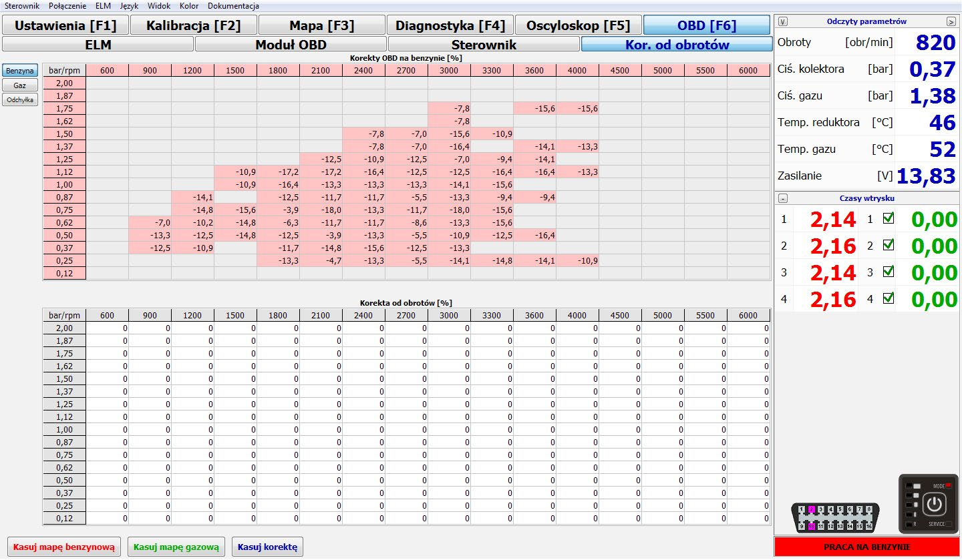Open the Kolor menu
The height and width of the screenshot is (560, 962).
pyautogui.click(x=189, y=6)
